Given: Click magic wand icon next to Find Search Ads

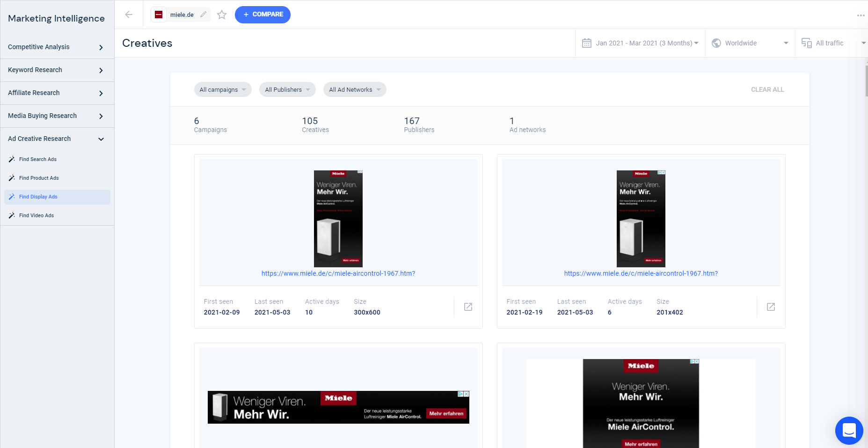Looking at the screenshot, I should (12, 159).
